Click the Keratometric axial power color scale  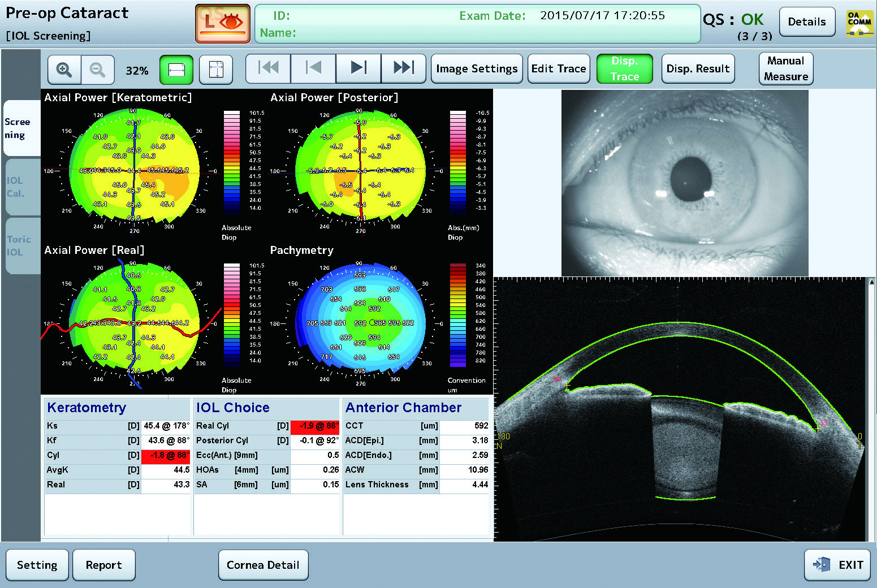(232, 162)
